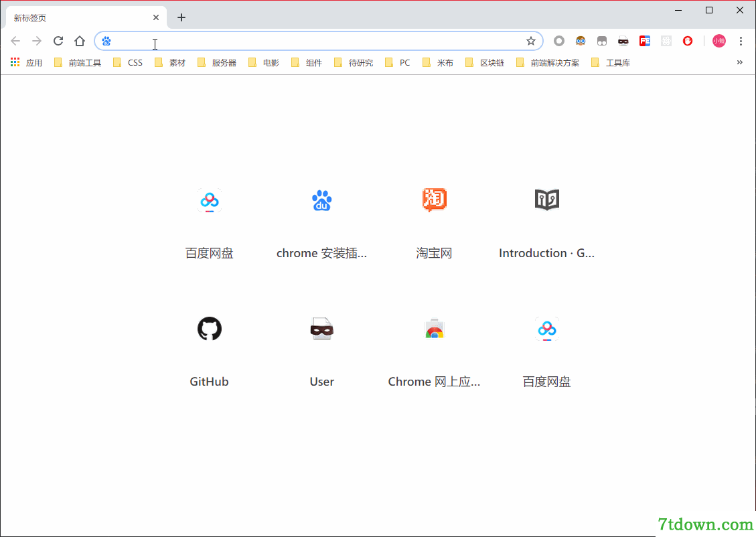
Task: Focus the address bar input
Action: 319,41
